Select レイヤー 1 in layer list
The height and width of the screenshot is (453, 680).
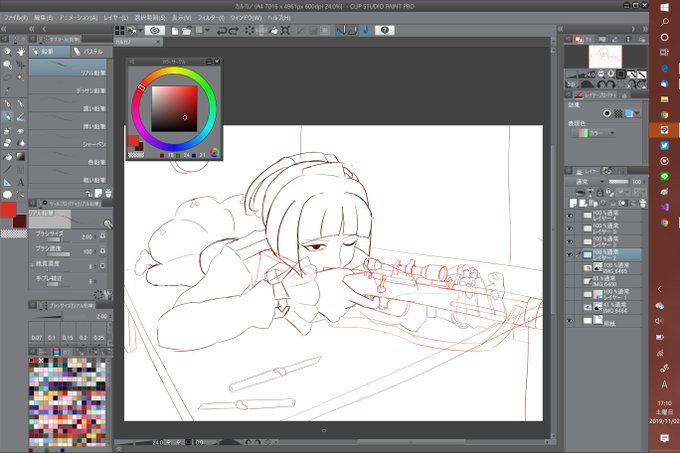click(611, 294)
